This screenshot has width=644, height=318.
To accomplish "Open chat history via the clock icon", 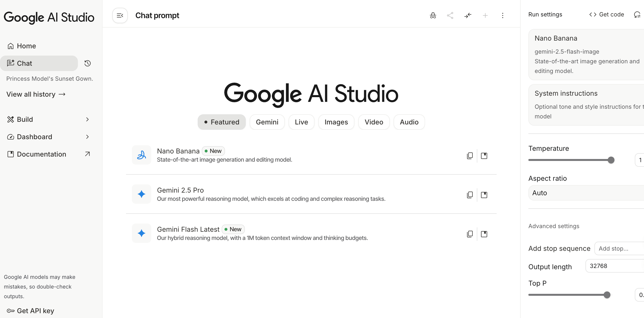I will [87, 63].
